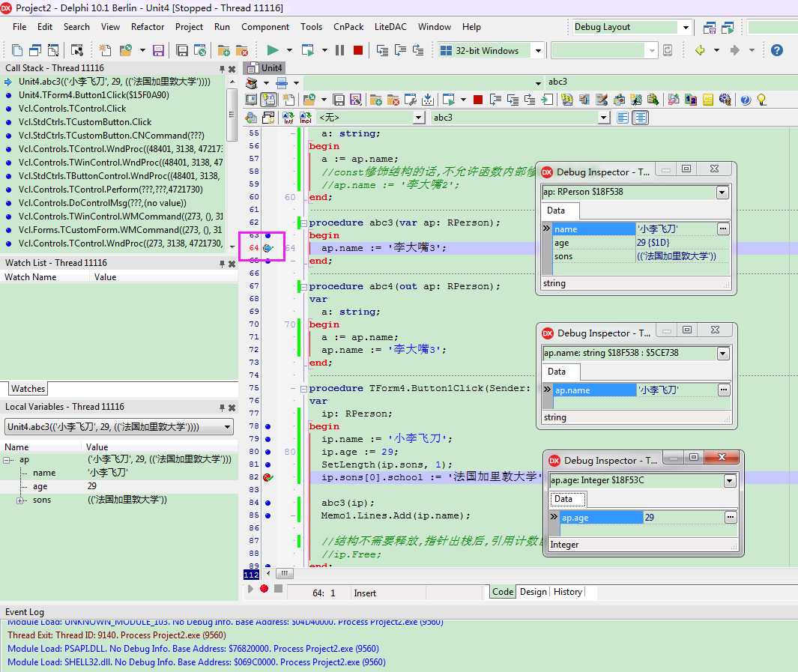Toggle the pressed align button right of abc3 combo
Image resolution: width=798 pixels, height=672 pixels.
[x=640, y=118]
